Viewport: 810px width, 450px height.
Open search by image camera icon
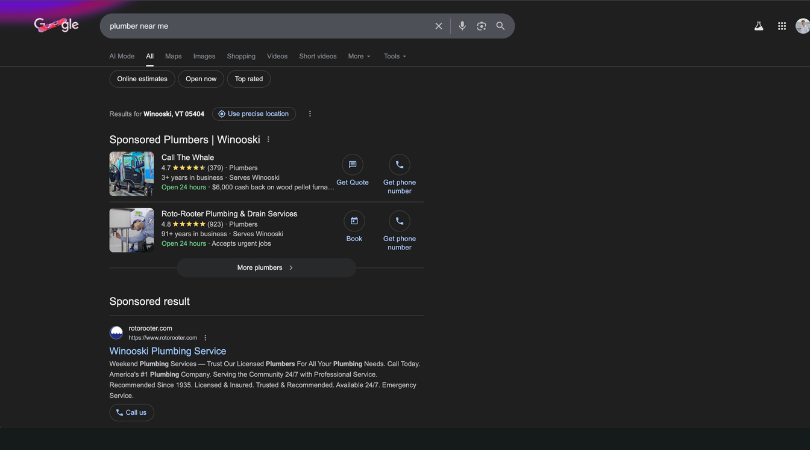pyautogui.click(x=481, y=26)
